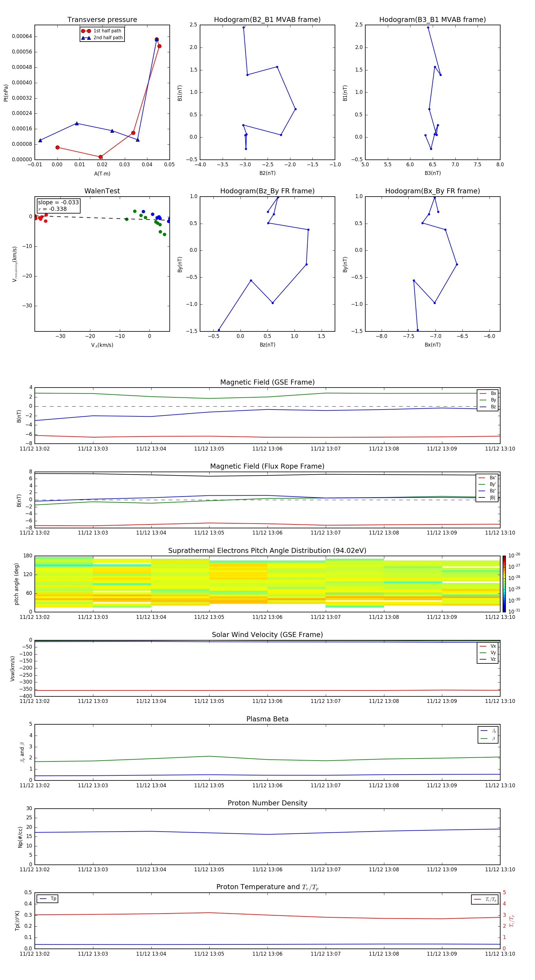Click the 'Hodogram(B3_B1 MVAB frame)' title
The image size is (535, 980).
tap(432, 20)
